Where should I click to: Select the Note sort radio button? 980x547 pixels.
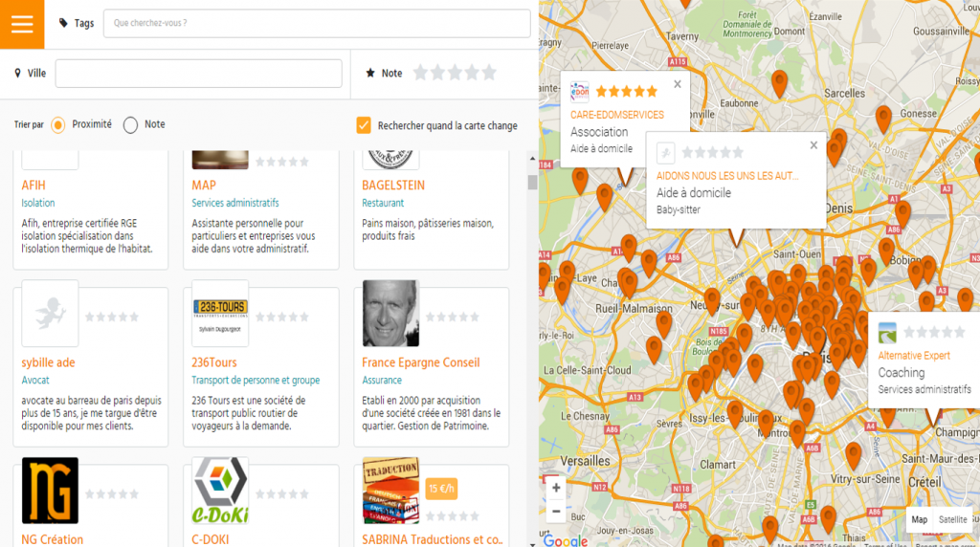point(131,124)
